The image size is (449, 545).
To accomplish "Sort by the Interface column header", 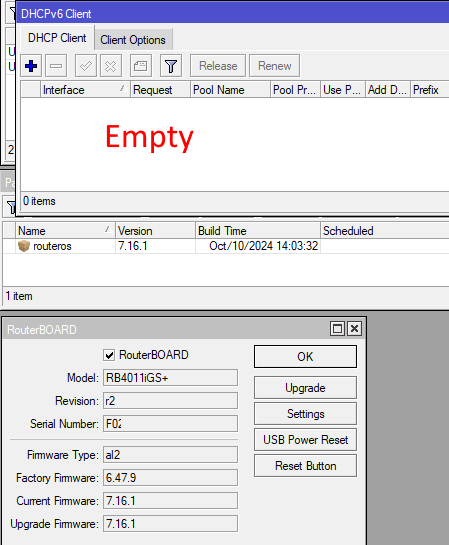I will [85, 90].
